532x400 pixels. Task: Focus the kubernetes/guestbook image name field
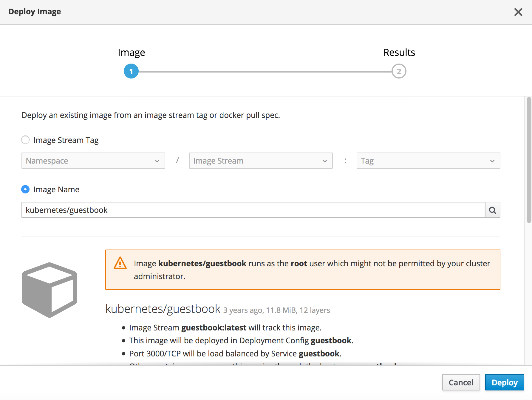click(x=253, y=210)
